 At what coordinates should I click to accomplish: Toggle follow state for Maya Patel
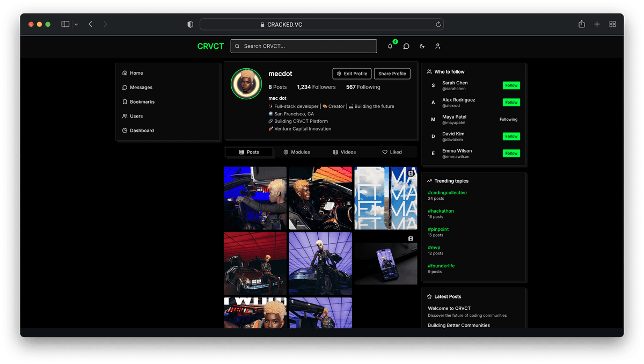(x=508, y=119)
